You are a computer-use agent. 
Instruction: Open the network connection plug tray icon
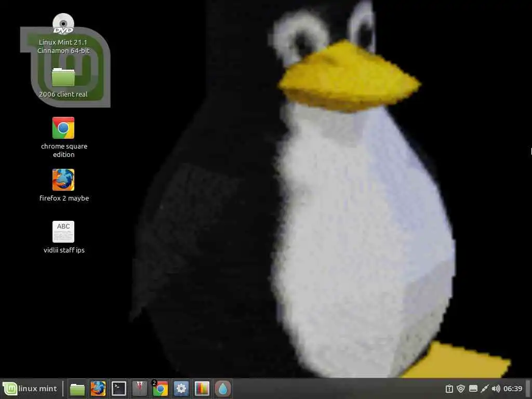485,389
